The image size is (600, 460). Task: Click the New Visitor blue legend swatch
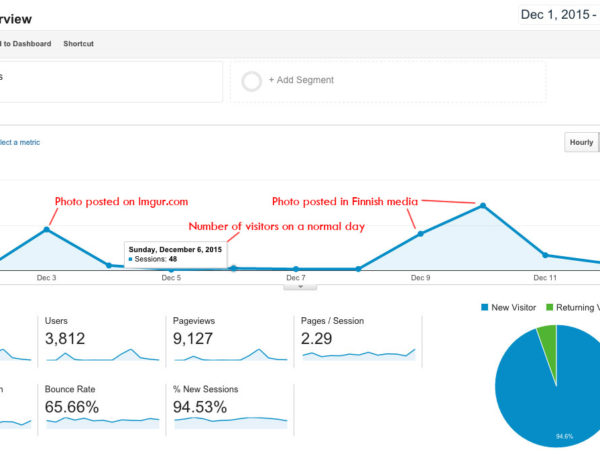pos(484,307)
